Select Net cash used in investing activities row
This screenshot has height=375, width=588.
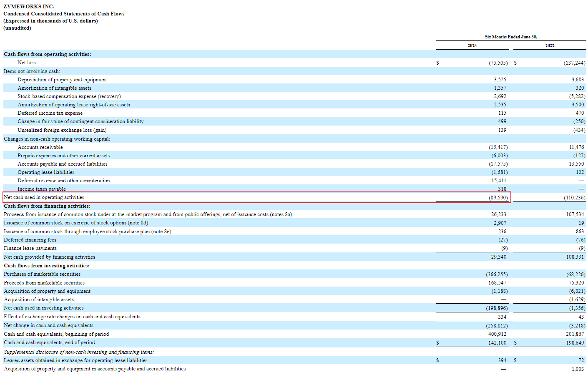44,307
